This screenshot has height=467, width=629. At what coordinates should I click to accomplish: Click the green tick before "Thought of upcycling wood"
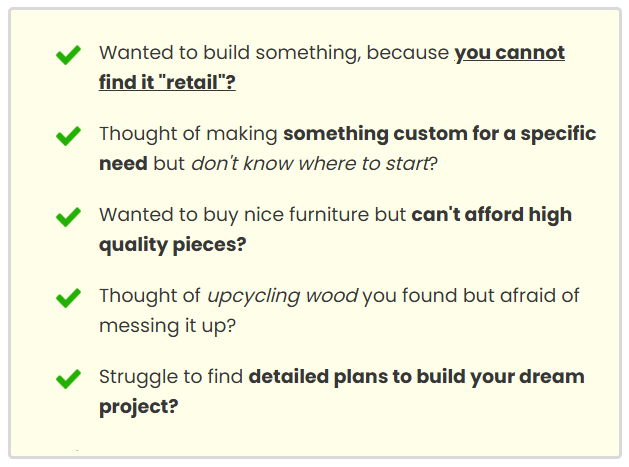tap(68, 298)
